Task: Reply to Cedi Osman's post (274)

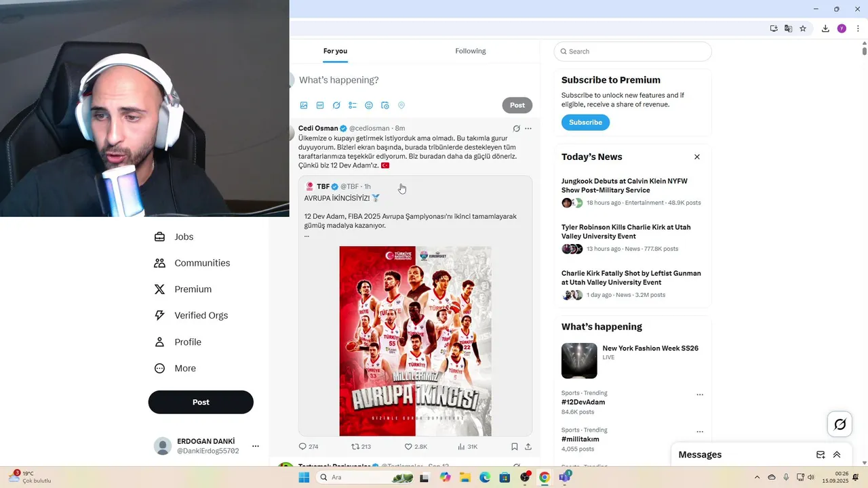Action: 309,447
